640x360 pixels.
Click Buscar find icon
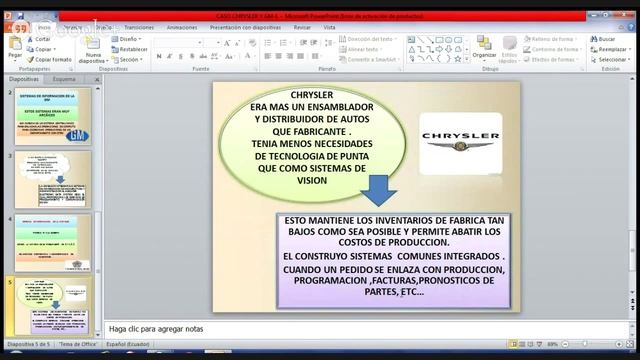[603, 39]
